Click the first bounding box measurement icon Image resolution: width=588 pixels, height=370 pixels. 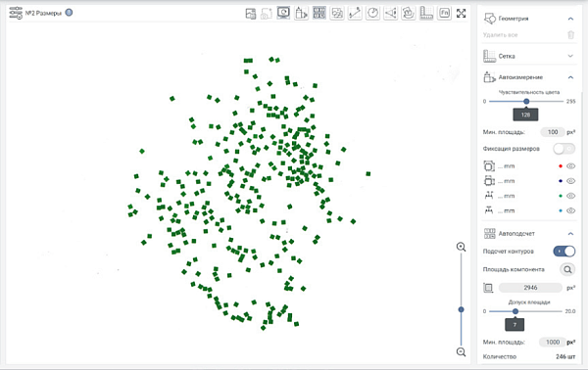(489, 165)
